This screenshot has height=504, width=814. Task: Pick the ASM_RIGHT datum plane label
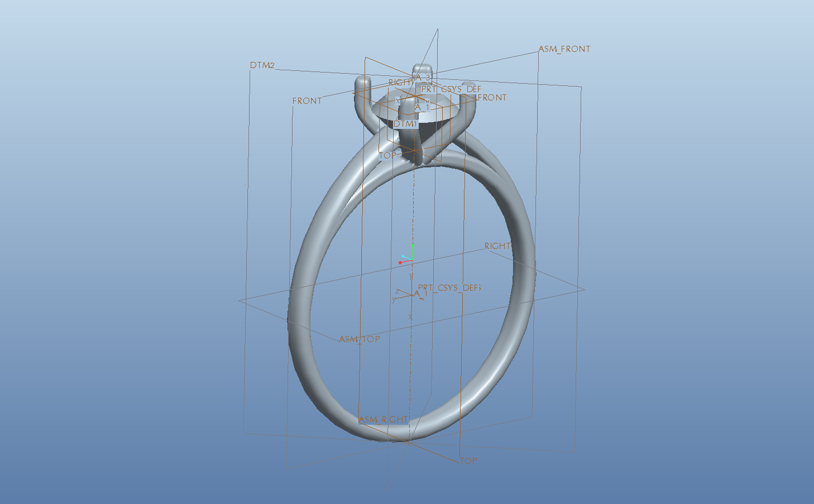(x=384, y=419)
